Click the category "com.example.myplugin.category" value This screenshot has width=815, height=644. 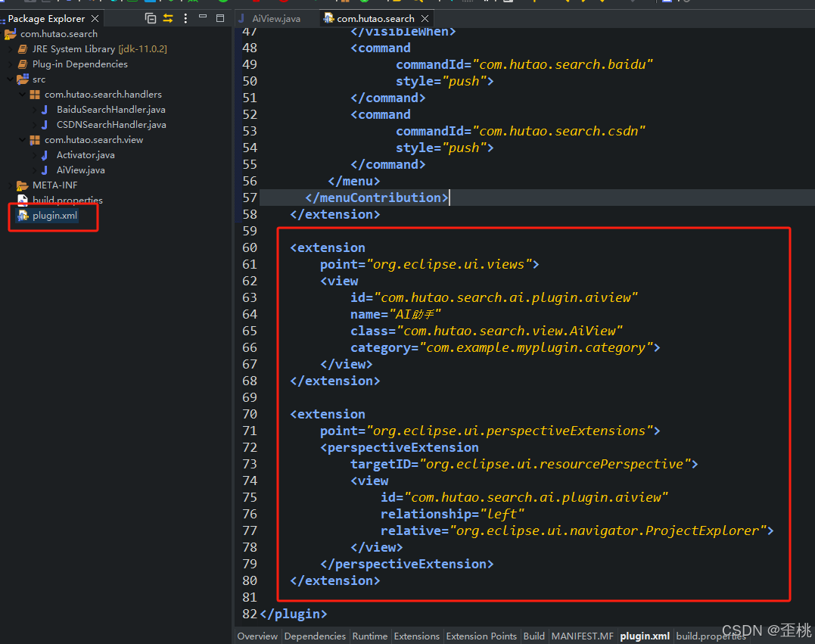[x=536, y=347]
